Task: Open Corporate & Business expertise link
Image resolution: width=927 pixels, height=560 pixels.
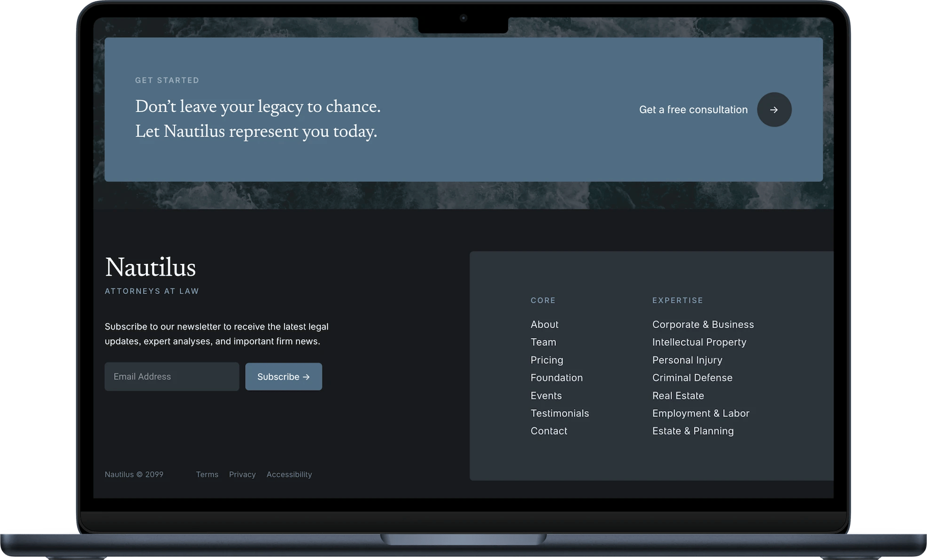Action: 703,325
